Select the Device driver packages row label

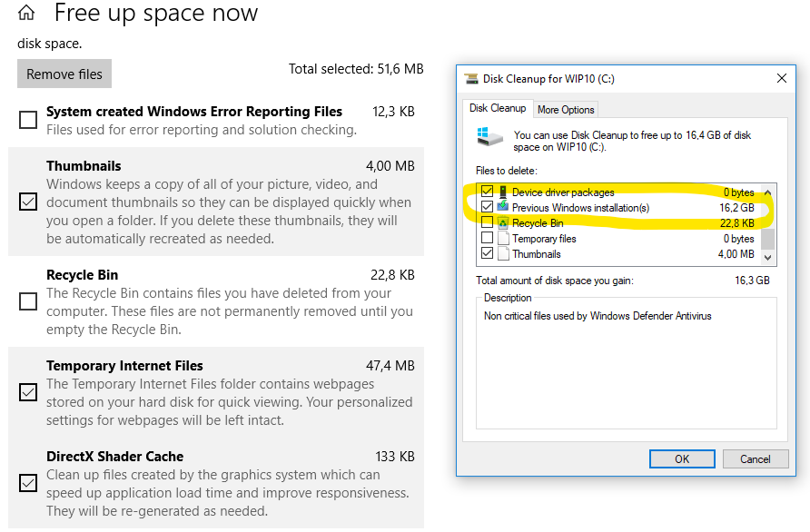pos(563,192)
